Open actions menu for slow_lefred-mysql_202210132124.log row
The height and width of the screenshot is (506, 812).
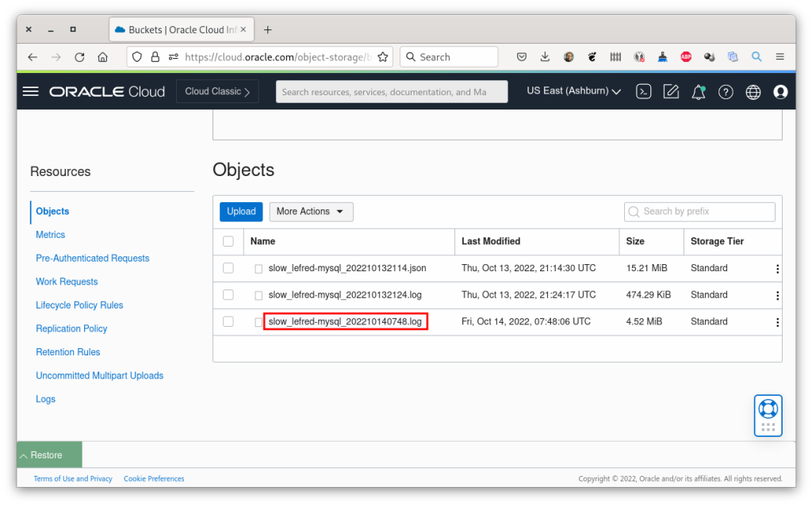[x=777, y=296]
